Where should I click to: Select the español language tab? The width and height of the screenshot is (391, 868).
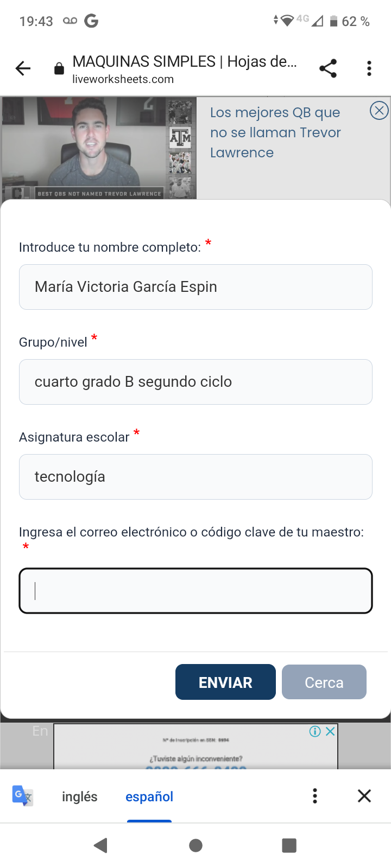[149, 796]
